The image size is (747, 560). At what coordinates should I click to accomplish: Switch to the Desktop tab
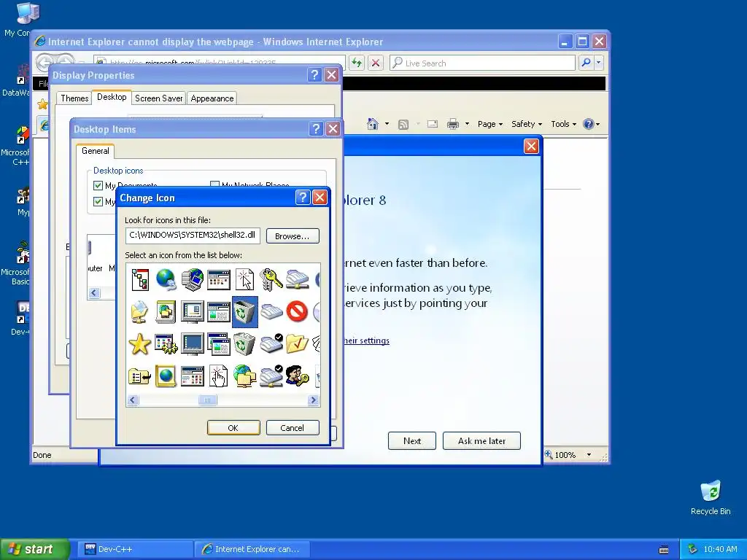tap(112, 97)
